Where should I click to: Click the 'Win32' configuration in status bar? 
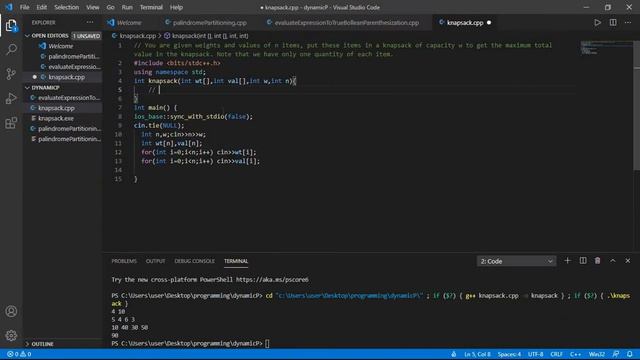(x=596, y=354)
